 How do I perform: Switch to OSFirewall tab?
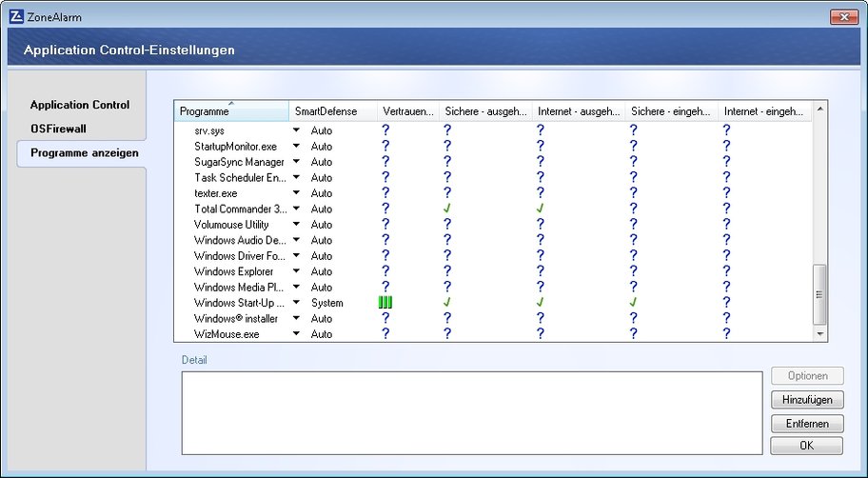[58, 129]
